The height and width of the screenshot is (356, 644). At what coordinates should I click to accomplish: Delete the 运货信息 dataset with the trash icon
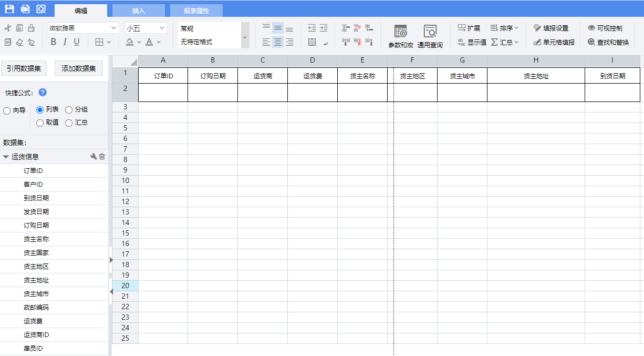102,157
